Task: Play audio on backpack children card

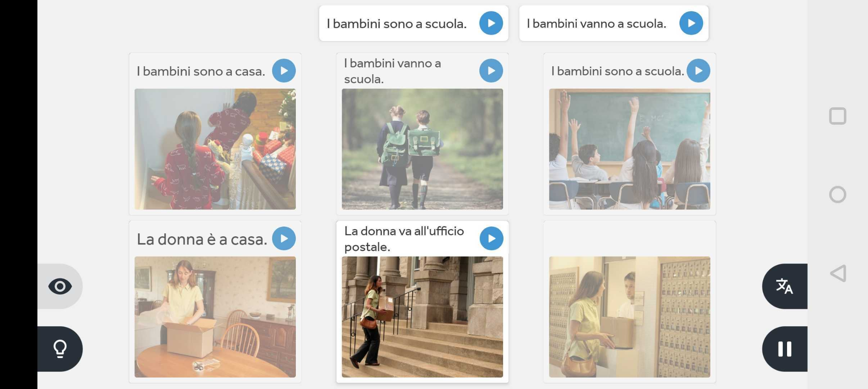Action: coord(491,71)
